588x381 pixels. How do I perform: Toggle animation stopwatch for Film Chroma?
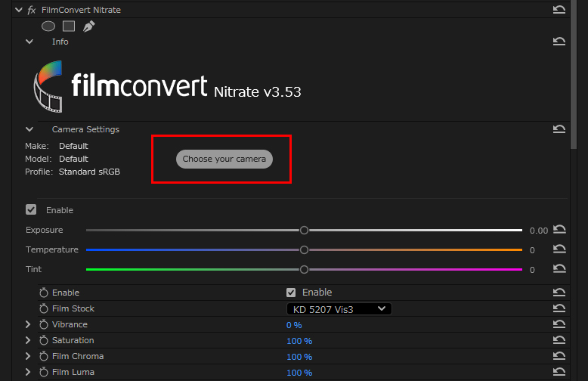click(44, 356)
